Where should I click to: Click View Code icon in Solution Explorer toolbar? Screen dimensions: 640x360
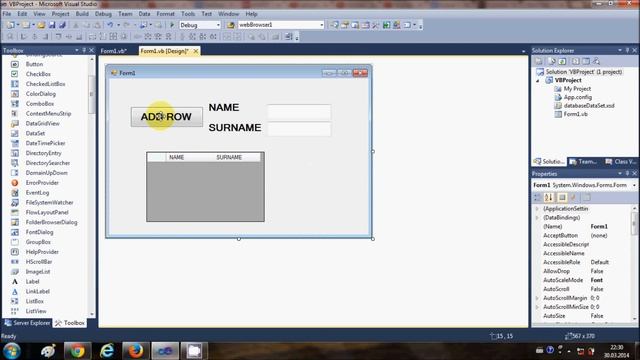click(576, 61)
